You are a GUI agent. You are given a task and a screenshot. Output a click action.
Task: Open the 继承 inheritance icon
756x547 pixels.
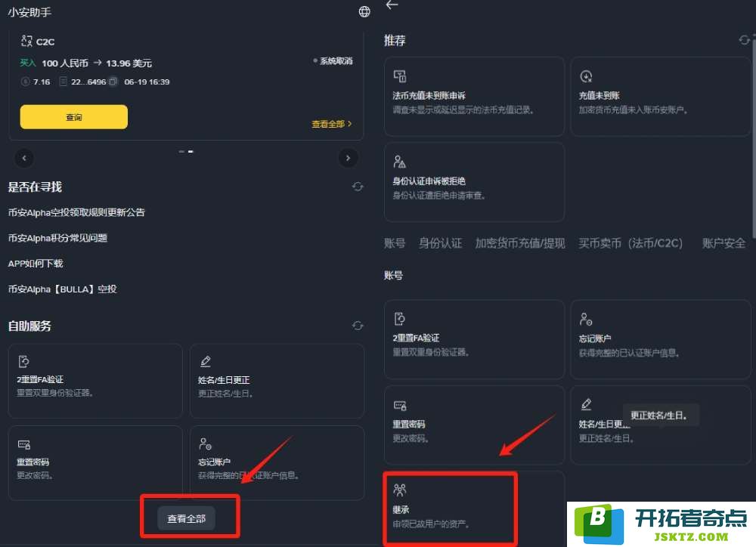pyautogui.click(x=400, y=490)
